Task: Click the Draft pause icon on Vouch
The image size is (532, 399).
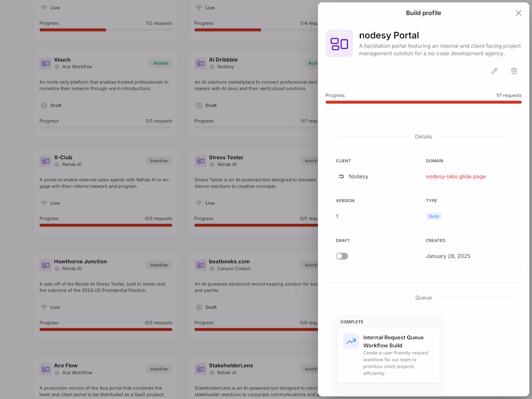Action: pyautogui.click(x=44, y=105)
